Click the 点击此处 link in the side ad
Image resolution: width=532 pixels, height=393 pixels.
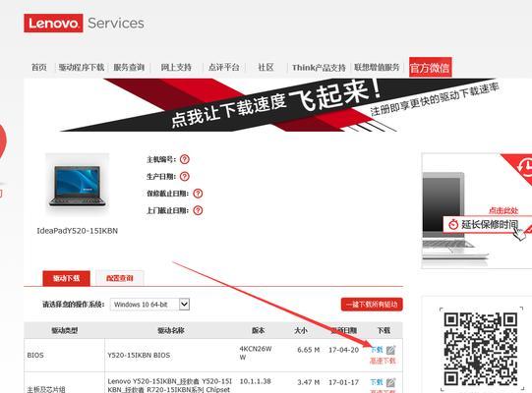point(503,210)
